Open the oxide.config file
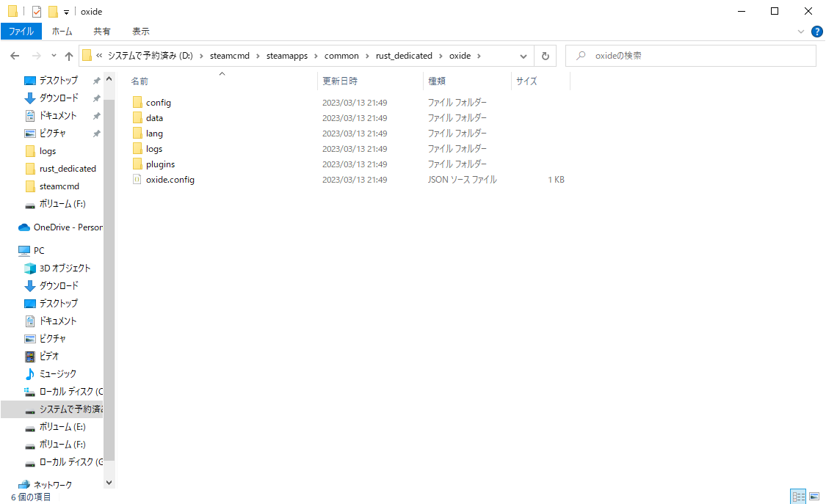 coord(170,179)
